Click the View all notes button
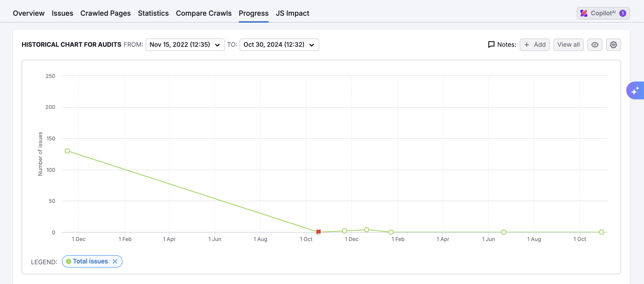The width and height of the screenshot is (644, 284). [568, 45]
